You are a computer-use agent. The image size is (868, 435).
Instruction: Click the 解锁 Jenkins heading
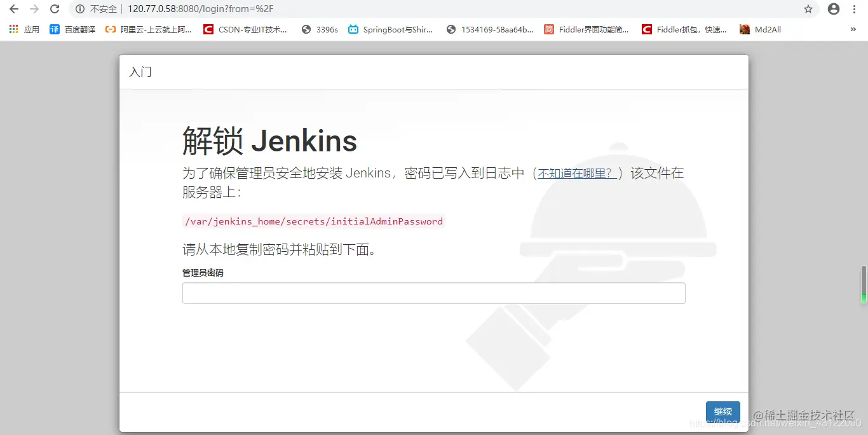pyautogui.click(x=269, y=141)
